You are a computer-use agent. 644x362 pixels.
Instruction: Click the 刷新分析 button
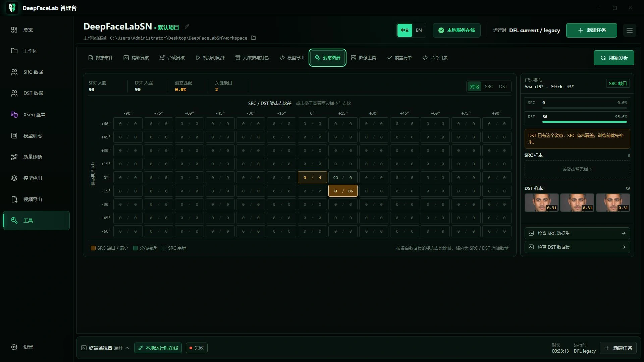point(614,58)
